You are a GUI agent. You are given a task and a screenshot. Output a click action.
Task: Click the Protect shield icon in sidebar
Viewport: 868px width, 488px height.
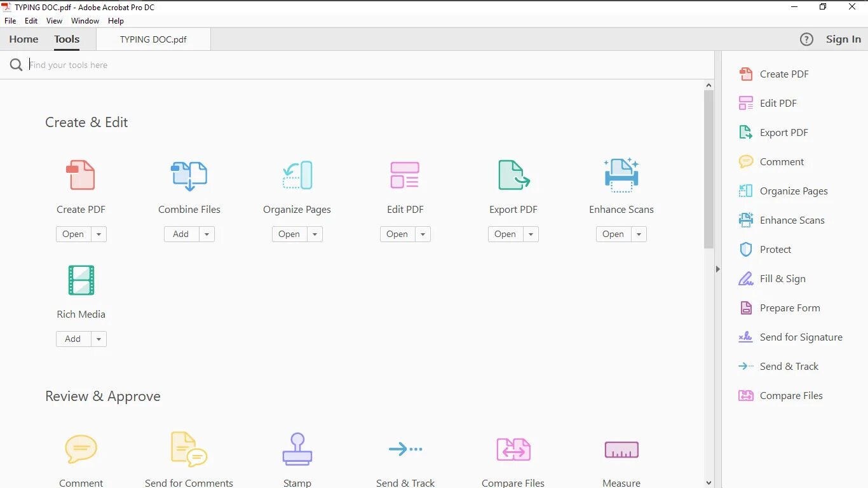tap(745, 250)
